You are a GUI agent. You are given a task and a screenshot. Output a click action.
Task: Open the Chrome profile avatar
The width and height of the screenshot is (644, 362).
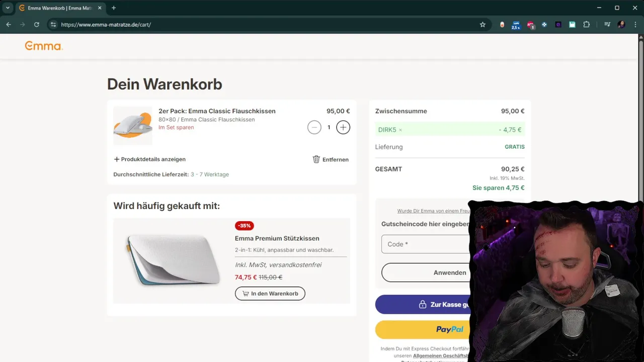(x=621, y=25)
